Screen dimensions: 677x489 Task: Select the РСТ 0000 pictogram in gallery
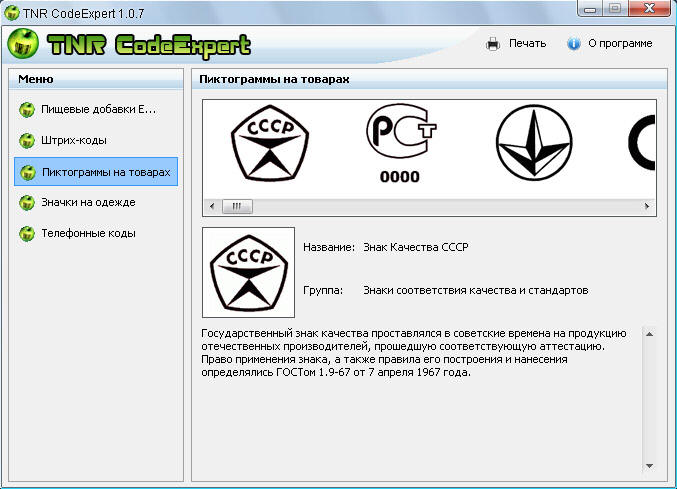point(401,143)
